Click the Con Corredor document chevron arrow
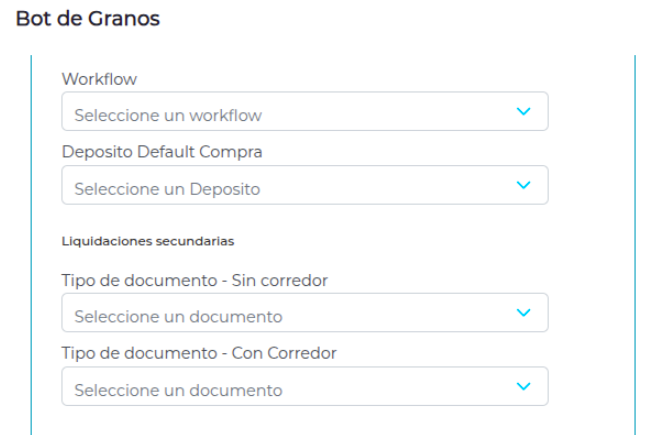 520,386
